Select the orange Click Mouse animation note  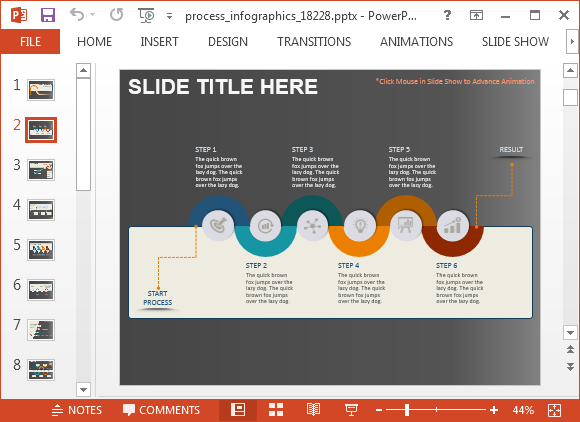pyautogui.click(x=455, y=81)
